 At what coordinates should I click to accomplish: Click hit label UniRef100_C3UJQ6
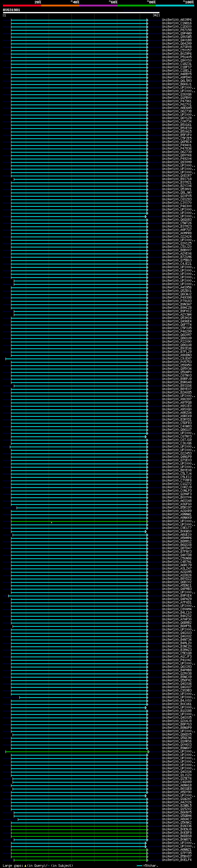pos(177,443)
